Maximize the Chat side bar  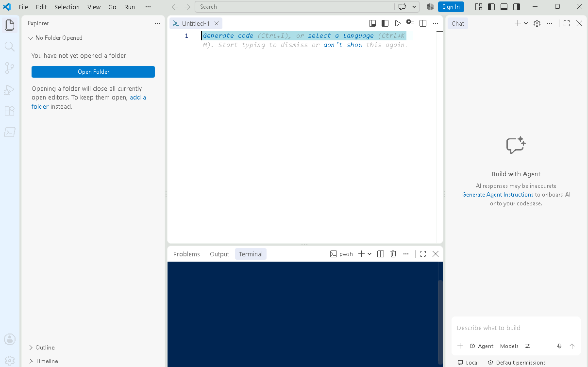[x=567, y=23]
